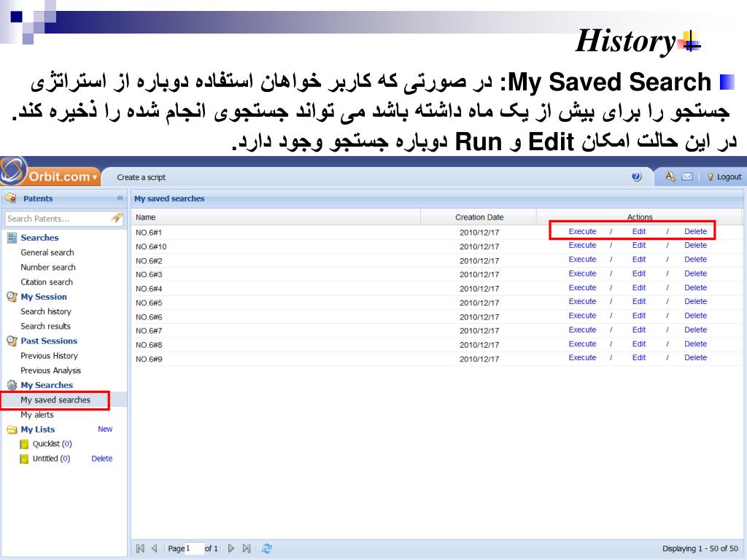
Task: Execute saved search NO.6#4
Action: [x=582, y=287]
